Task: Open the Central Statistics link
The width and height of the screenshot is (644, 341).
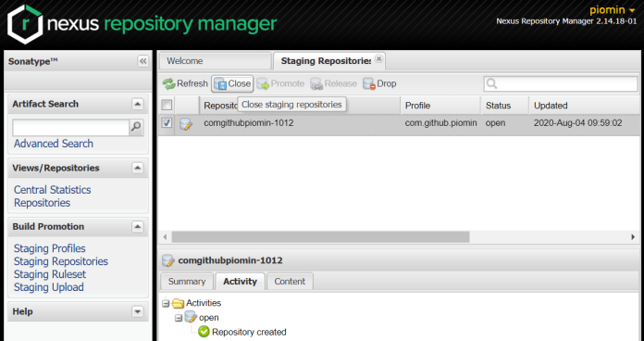Action: tap(52, 190)
